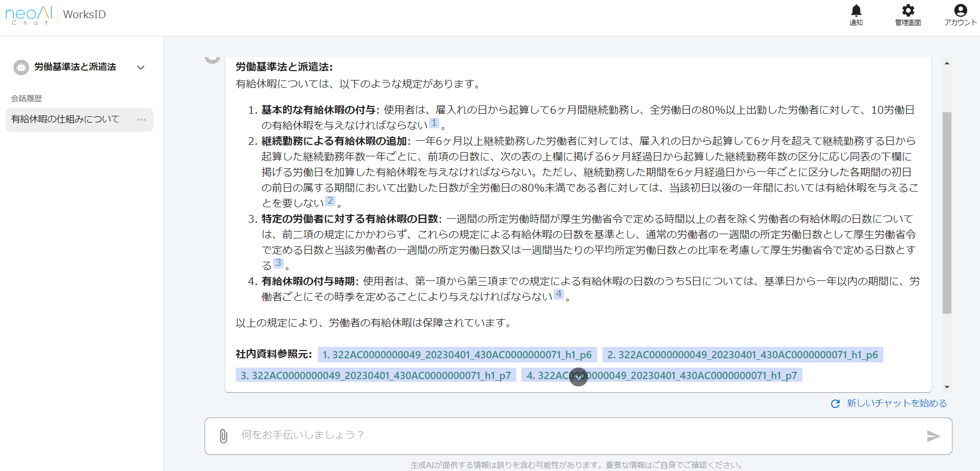Start a new chat via 新しいチャットを始める

click(x=889, y=403)
